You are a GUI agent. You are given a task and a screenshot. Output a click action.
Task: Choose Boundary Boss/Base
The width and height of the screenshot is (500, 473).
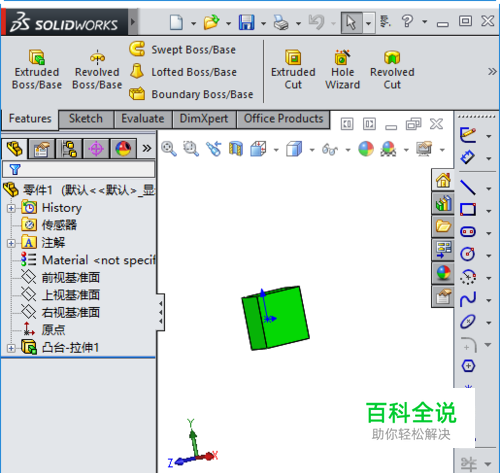(x=191, y=94)
